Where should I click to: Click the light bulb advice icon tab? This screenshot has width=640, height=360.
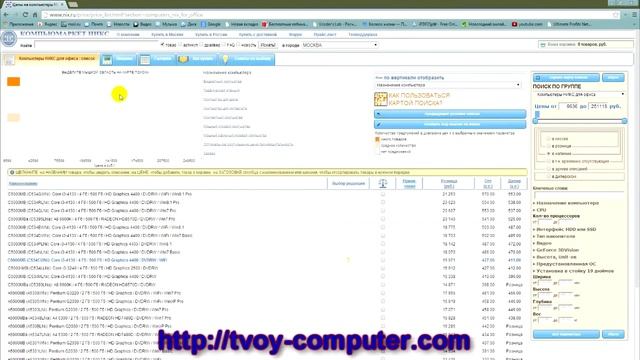click(x=225, y=60)
